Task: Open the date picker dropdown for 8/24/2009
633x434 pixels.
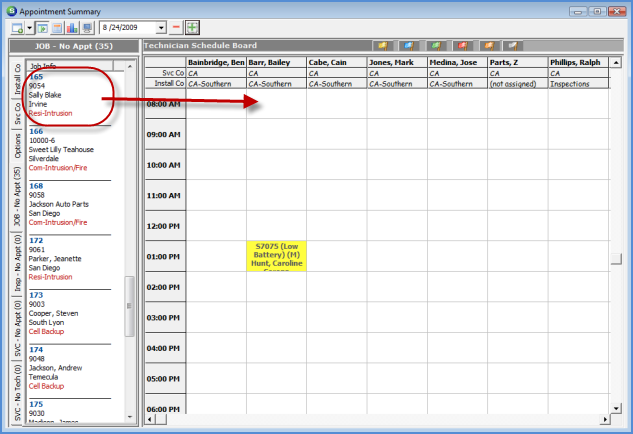Action: tap(161, 28)
